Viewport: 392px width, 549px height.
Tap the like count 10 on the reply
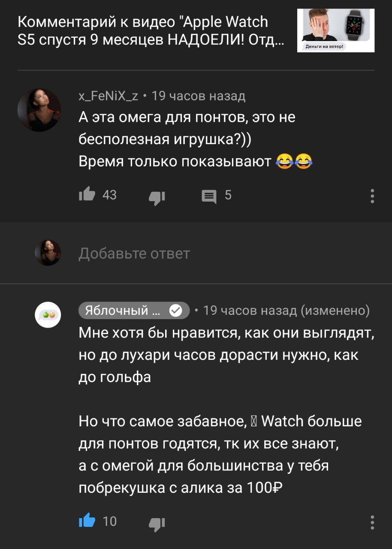click(x=110, y=521)
